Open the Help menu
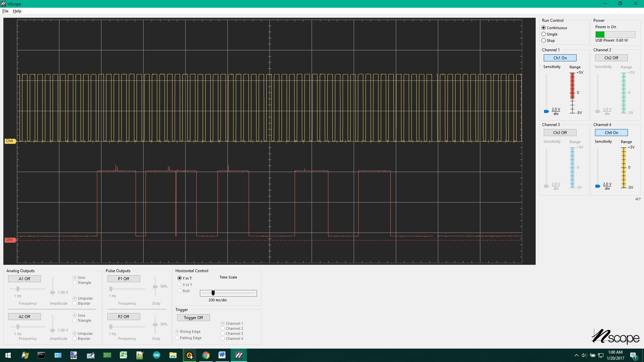The height and width of the screenshot is (362, 644). click(17, 11)
